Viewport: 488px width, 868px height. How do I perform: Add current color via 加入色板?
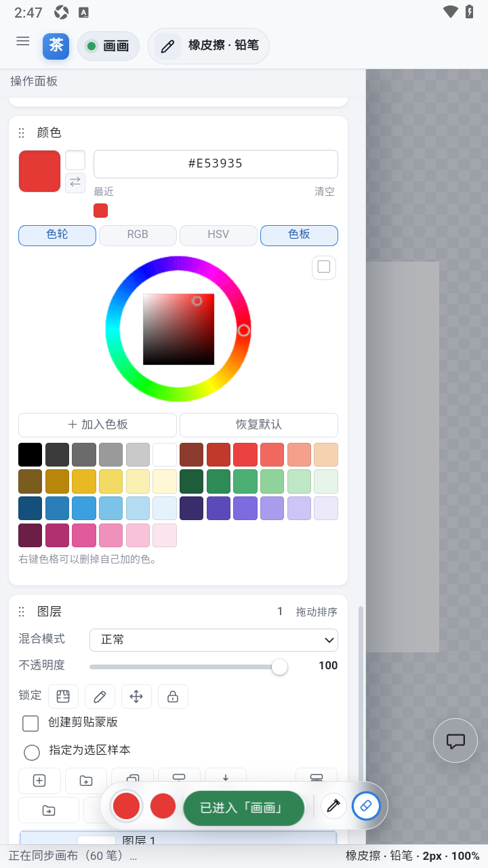[98, 425]
